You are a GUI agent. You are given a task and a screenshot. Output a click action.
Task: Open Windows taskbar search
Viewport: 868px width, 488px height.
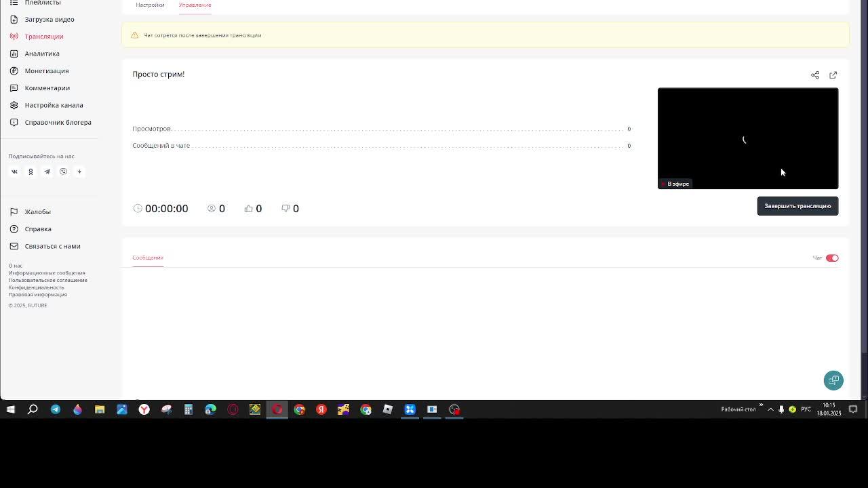point(33,409)
